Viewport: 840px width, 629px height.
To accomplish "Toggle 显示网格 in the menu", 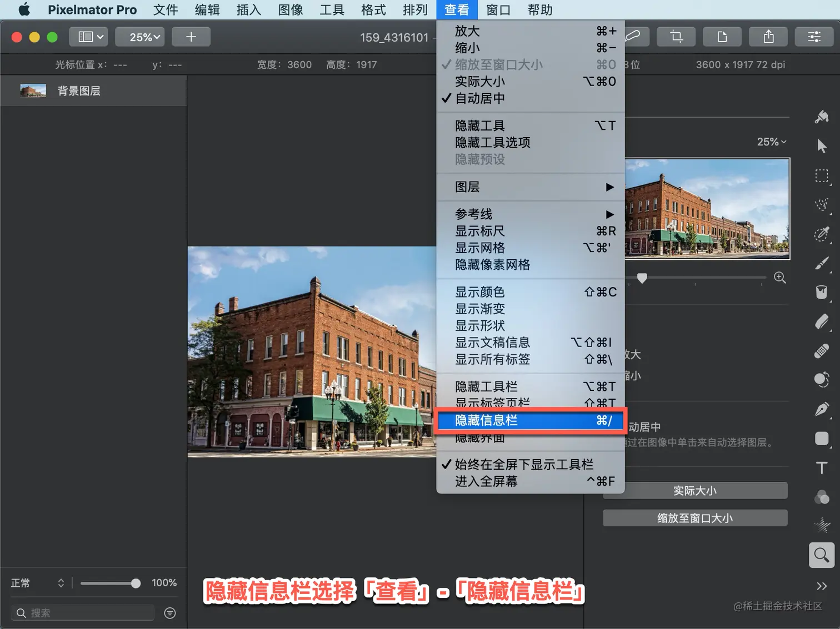I will pyautogui.click(x=531, y=248).
